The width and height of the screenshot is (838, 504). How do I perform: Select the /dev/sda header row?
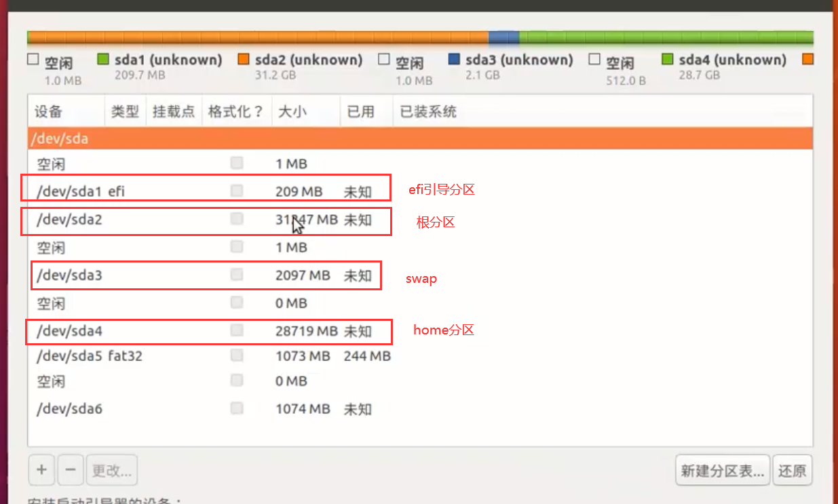pos(419,138)
